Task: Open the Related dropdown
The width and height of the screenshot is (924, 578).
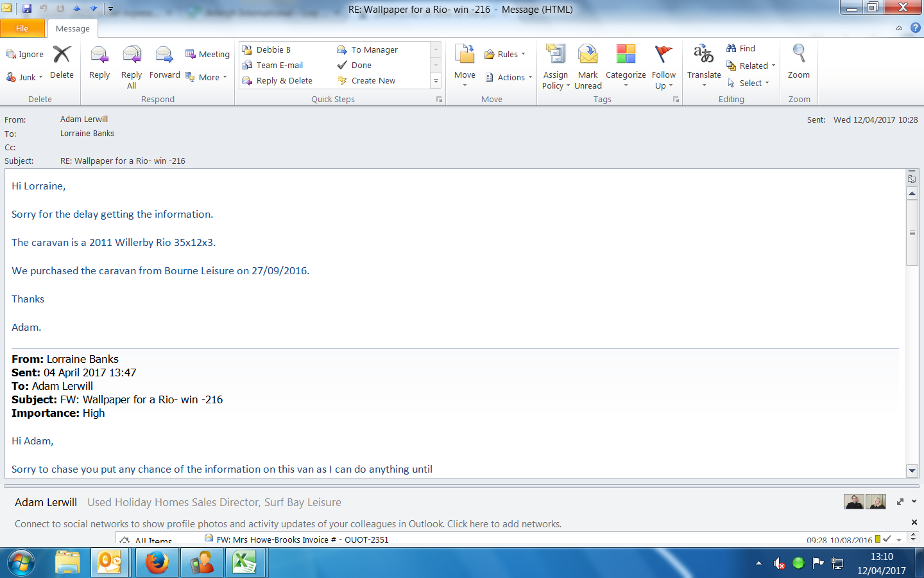Action: pyautogui.click(x=751, y=66)
